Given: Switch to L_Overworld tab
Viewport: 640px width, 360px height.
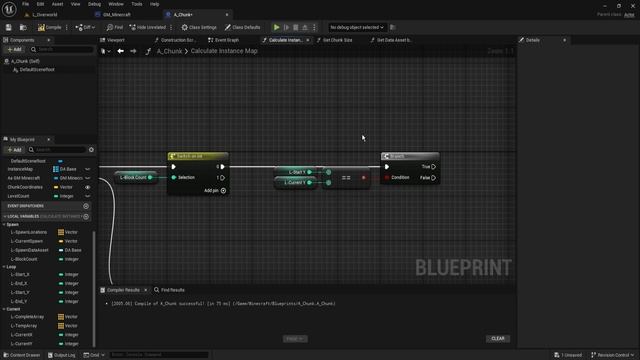Looking at the screenshot, I should point(44,15).
